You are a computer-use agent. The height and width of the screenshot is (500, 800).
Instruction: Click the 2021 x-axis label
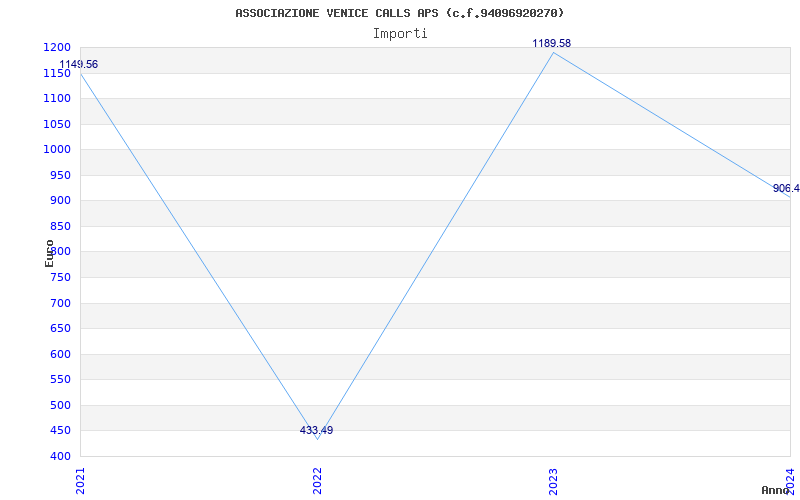click(x=80, y=481)
